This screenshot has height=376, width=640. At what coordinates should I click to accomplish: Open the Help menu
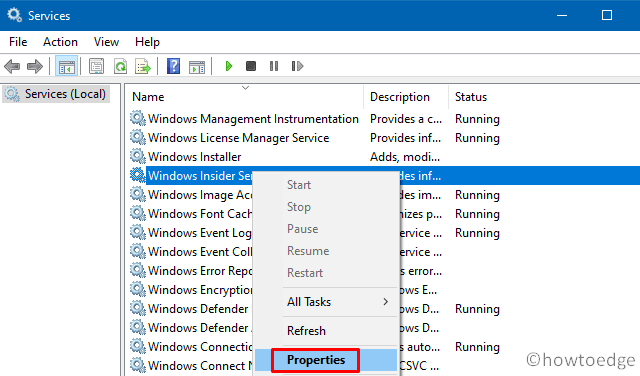pos(147,42)
